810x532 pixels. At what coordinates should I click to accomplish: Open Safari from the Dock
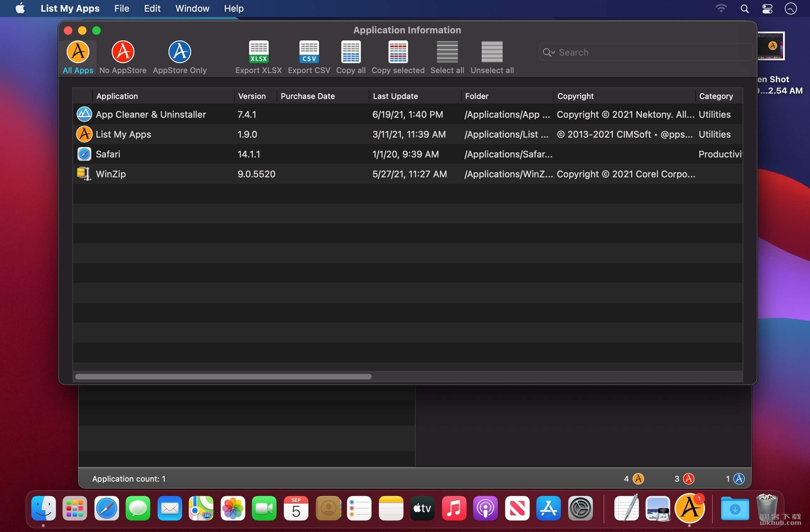tap(106, 509)
